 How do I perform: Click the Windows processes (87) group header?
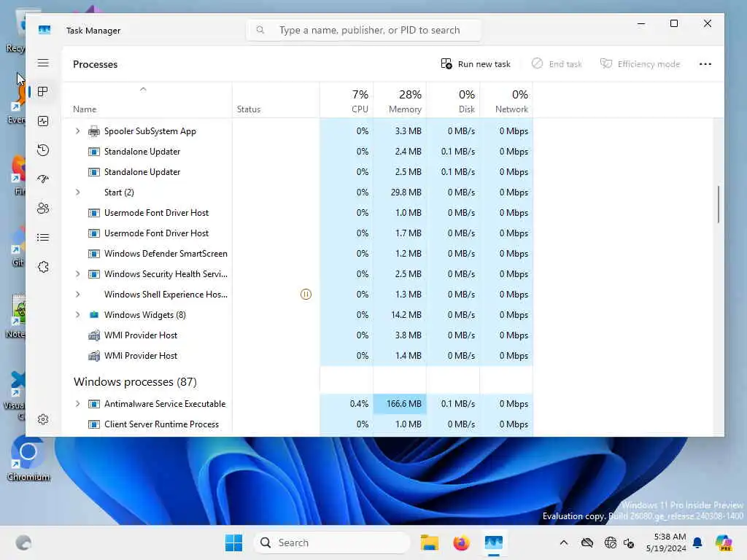135,382
